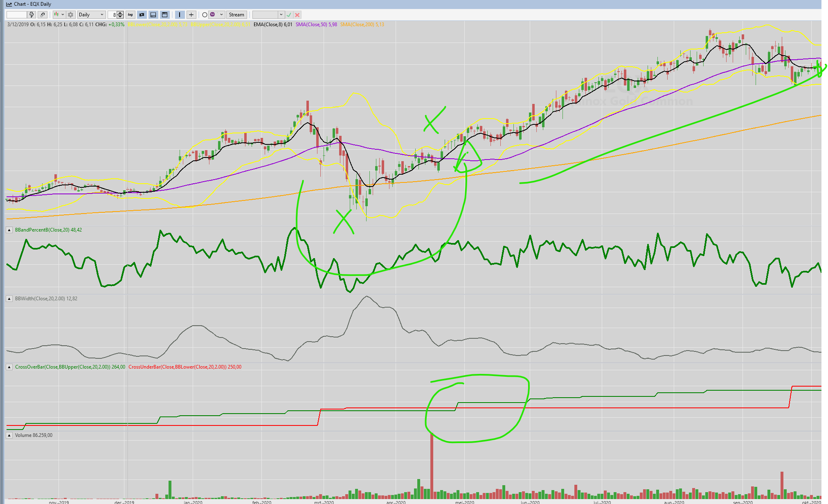Open chart settings gear icon

[x=70, y=15]
